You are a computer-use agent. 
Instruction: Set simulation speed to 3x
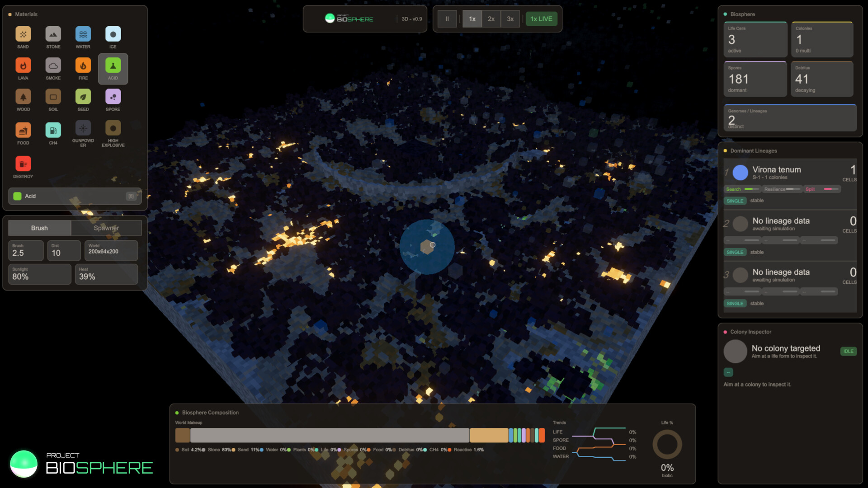510,19
